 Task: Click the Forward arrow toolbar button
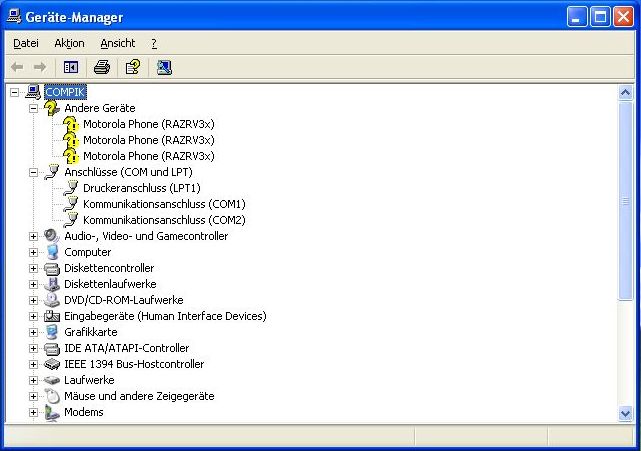[x=40, y=67]
